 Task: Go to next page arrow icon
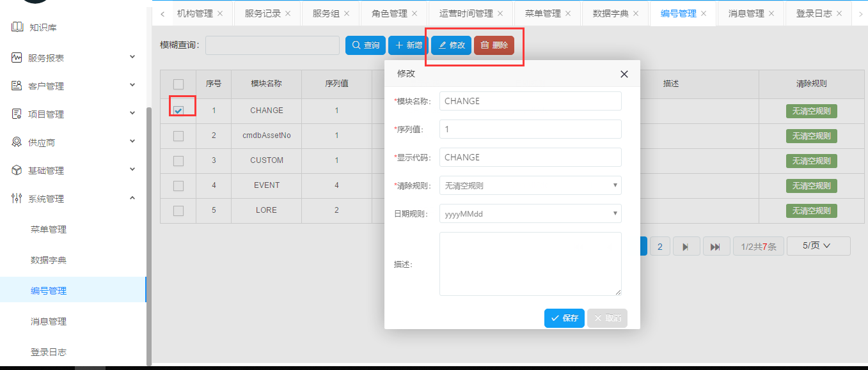[x=686, y=247]
